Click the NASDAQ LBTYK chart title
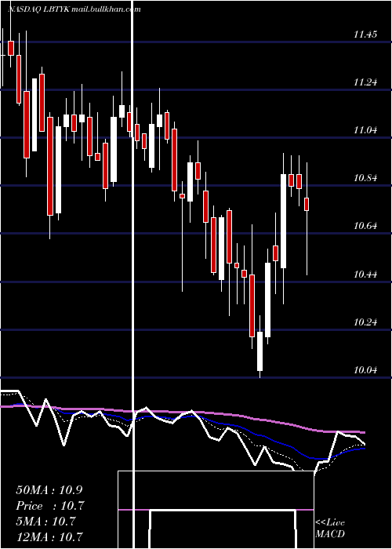 [74, 9]
